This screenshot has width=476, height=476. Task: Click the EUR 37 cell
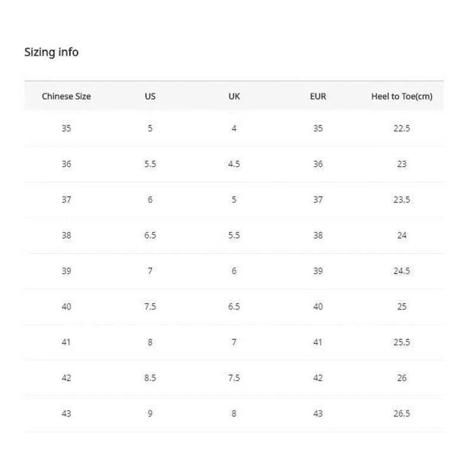(x=318, y=199)
